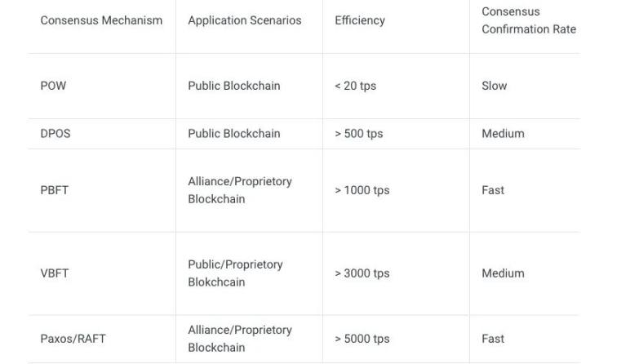Viewport: 639px width, 364px height.
Task: Select Alliance/Proprietory Blockchain in Paxos/RAFT row
Action: [239, 339]
